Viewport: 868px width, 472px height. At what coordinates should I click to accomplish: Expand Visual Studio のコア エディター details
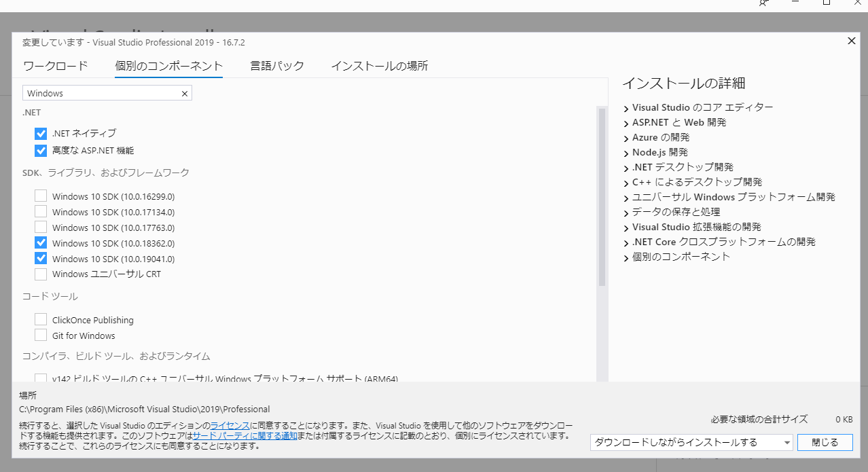click(626, 108)
